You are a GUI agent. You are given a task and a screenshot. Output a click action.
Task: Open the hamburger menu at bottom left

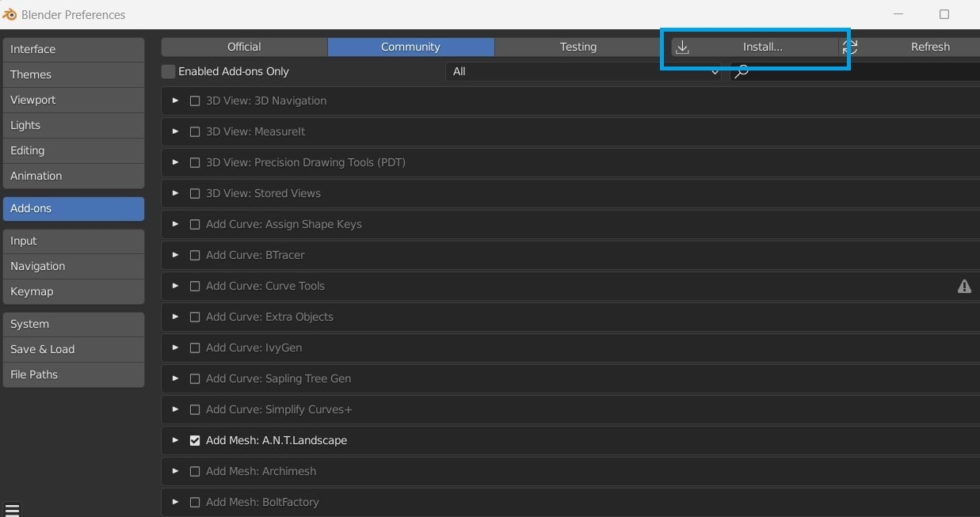tap(12, 510)
